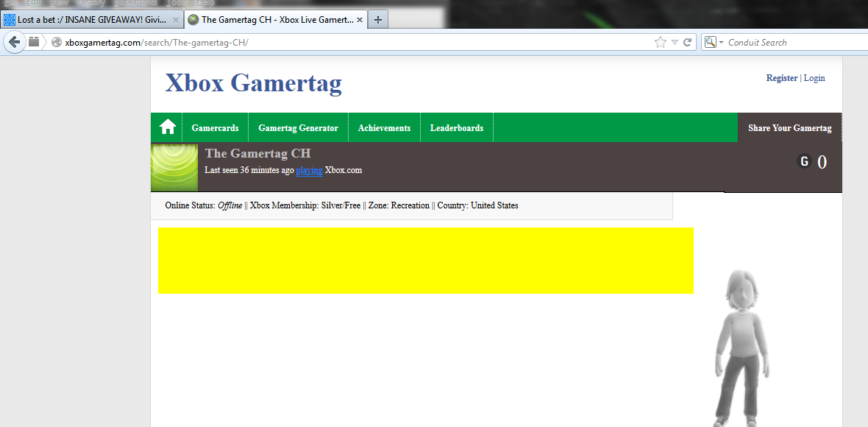This screenshot has height=427, width=868.
Task: Click the Xbox avatar figure image
Action: 741,347
